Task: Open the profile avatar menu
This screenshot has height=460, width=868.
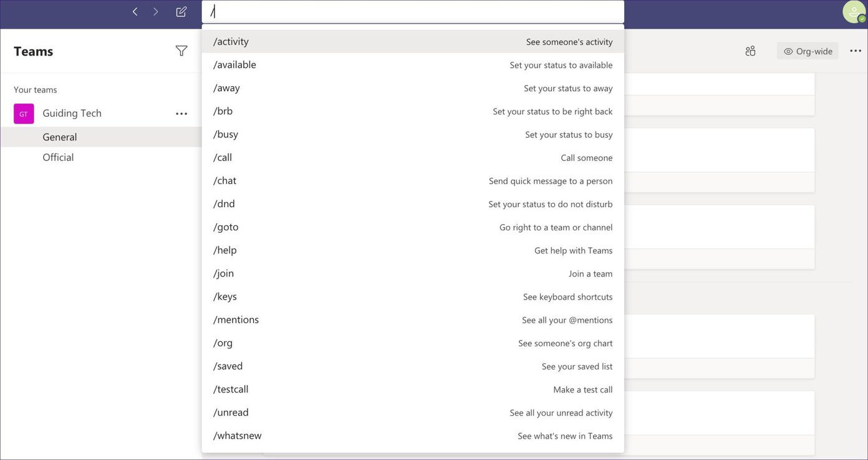Action: 854,12
